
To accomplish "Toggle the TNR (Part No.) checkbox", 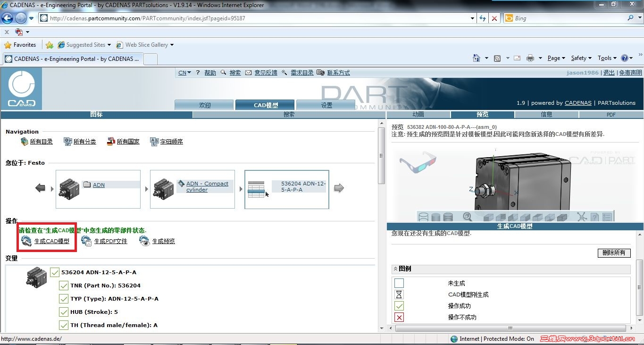I will (64, 286).
